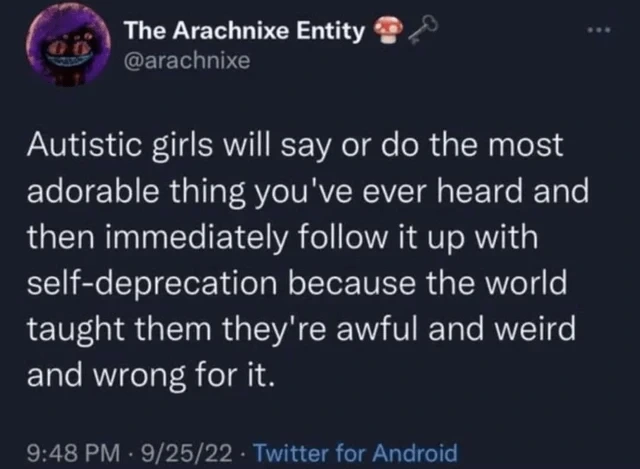Click the key emoji after the name

pyautogui.click(x=422, y=30)
